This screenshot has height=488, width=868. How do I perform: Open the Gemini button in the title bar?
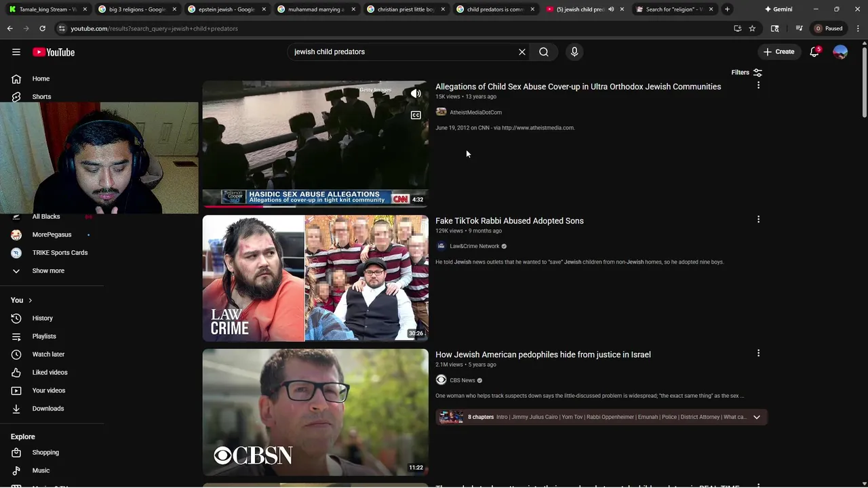pyautogui.click(x=778, y=9)
